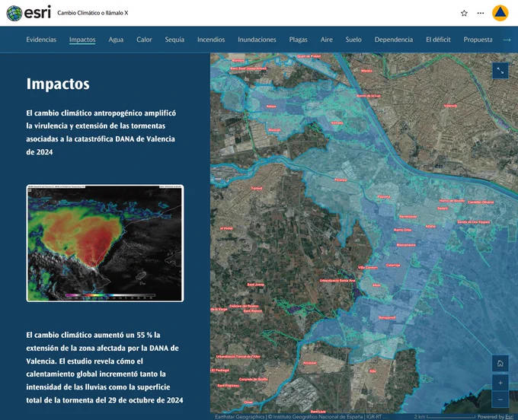Click the Benetússer label on the map

click(408, 216)
